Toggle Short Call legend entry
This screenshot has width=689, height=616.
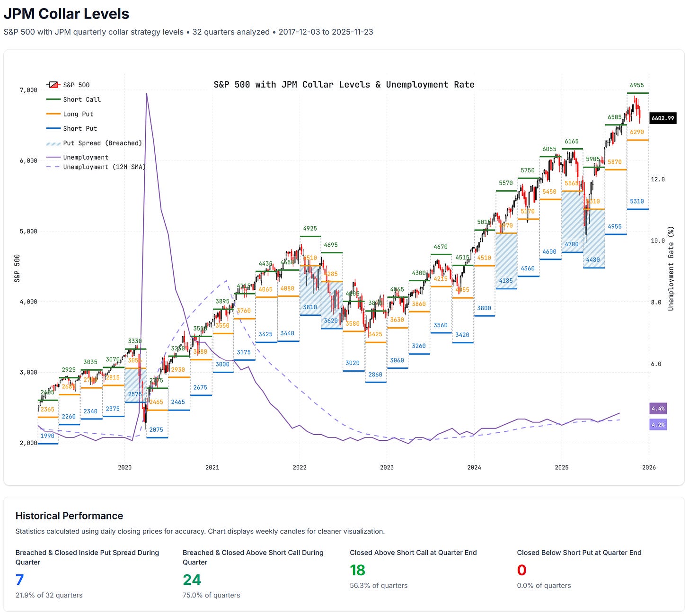click(x=73, y=99)
